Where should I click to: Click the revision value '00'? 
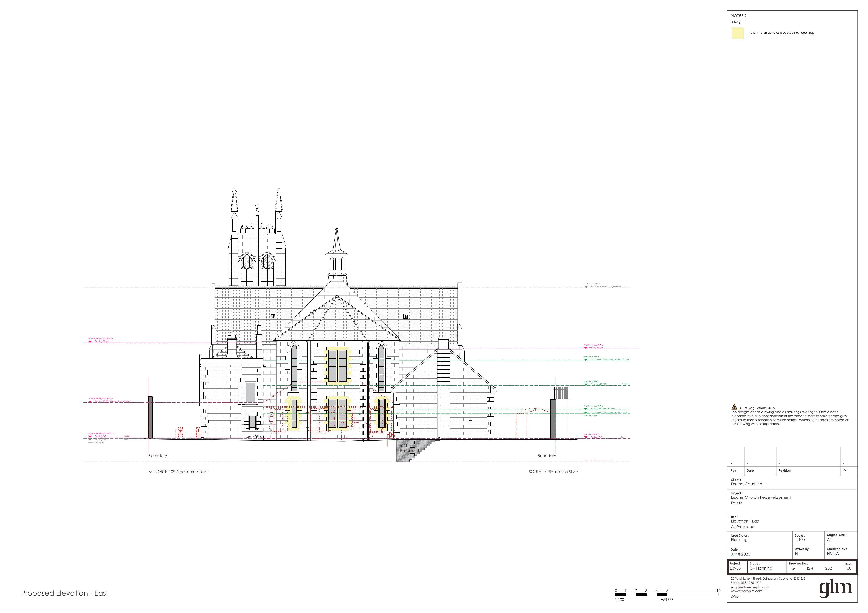coord(849,568)
